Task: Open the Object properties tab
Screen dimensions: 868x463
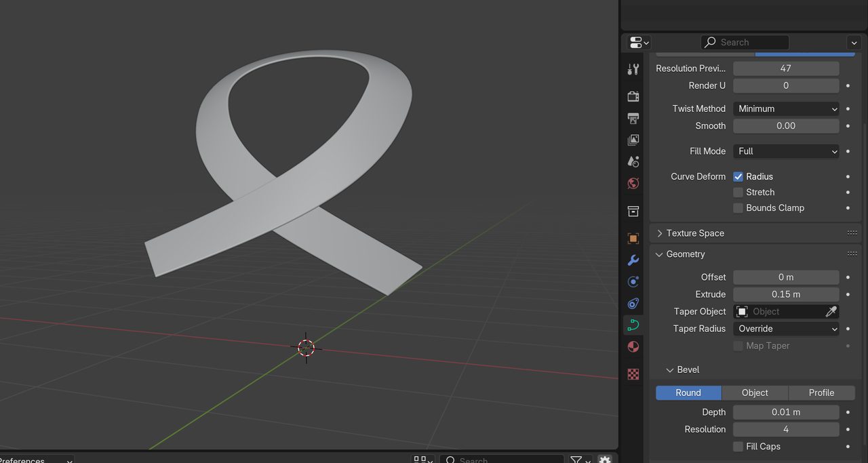Action: pyautogui.click(x=633, y=239)
